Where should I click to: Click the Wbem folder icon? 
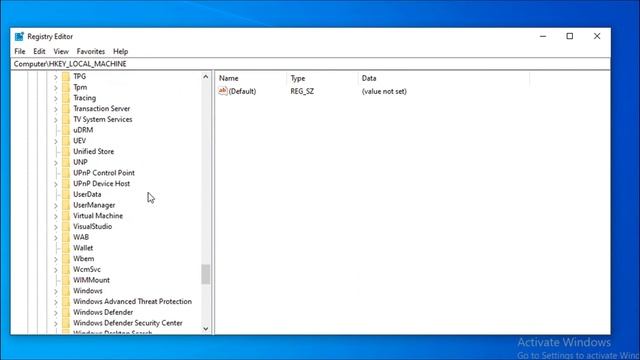(x=66, y=258)
